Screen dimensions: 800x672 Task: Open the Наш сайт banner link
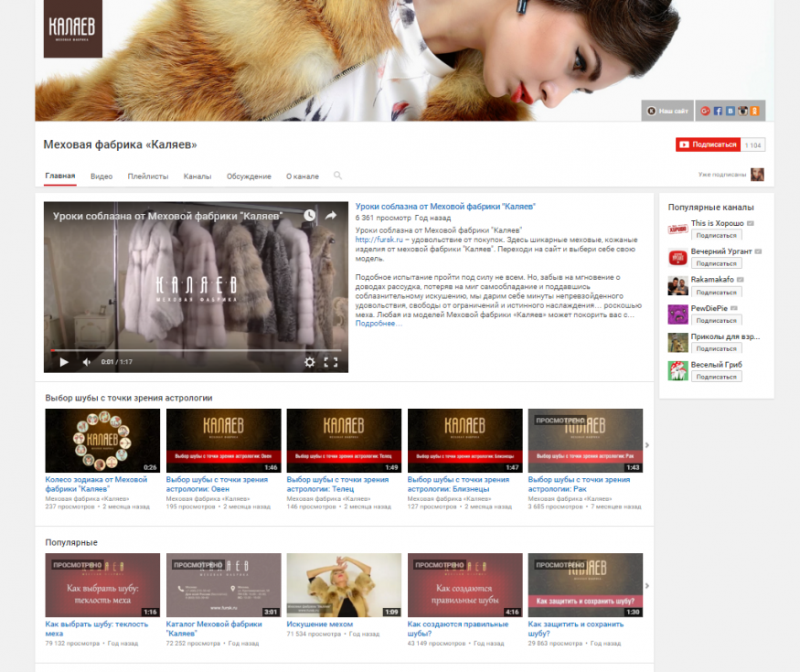point(667,111)
